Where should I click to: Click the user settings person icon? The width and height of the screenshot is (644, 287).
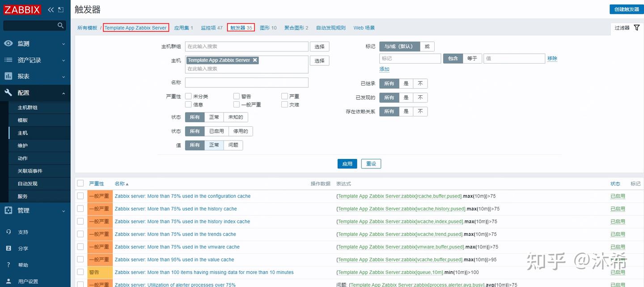8,281
